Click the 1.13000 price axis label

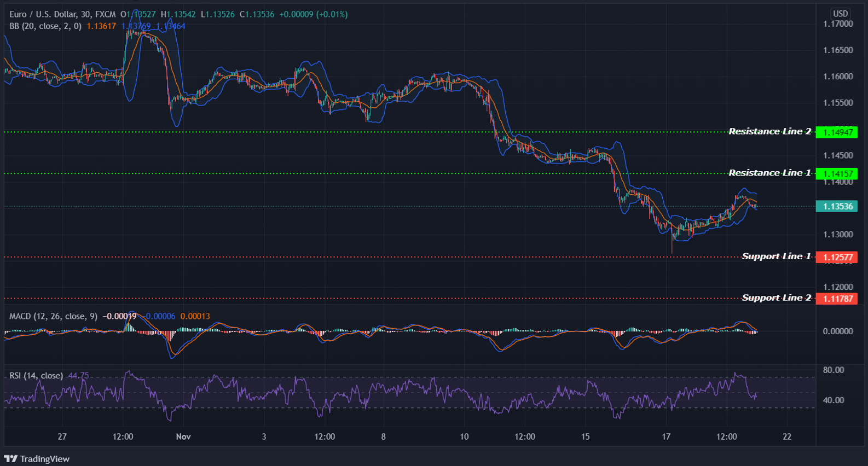point(838,235)
